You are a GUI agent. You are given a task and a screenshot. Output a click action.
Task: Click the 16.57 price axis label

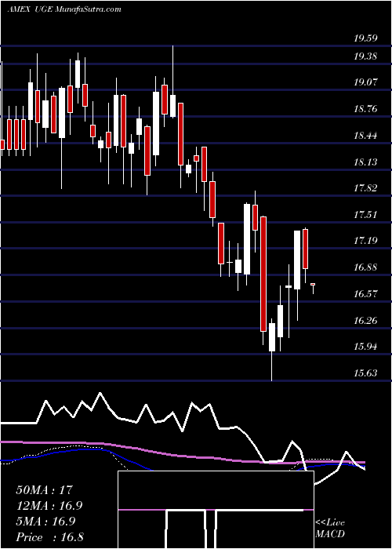[365, 294]
